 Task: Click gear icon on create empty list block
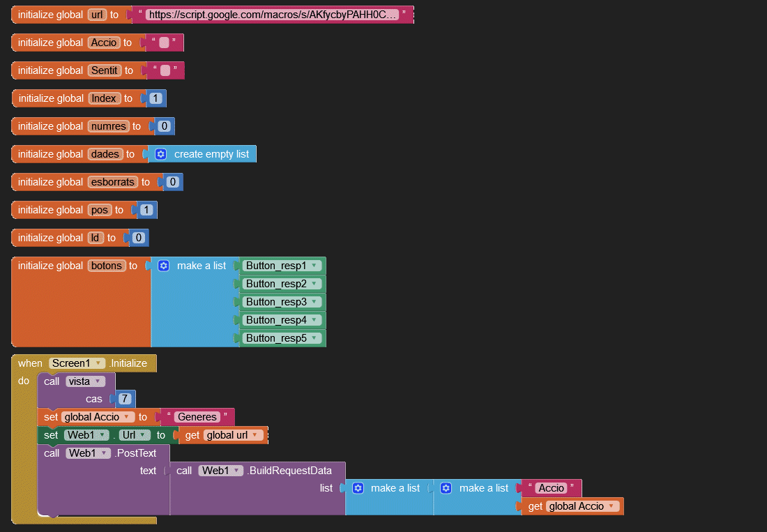(x=161, y=154)
